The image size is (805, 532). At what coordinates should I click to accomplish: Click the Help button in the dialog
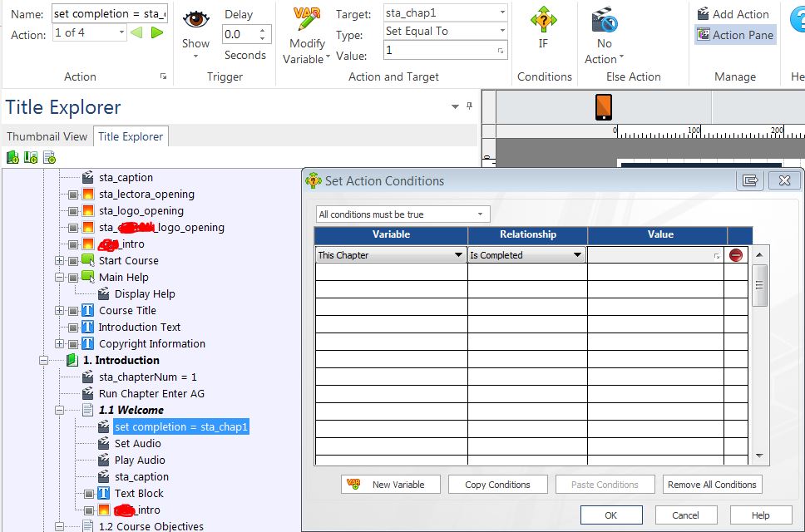pyautogui.click(x=760, y=515)
